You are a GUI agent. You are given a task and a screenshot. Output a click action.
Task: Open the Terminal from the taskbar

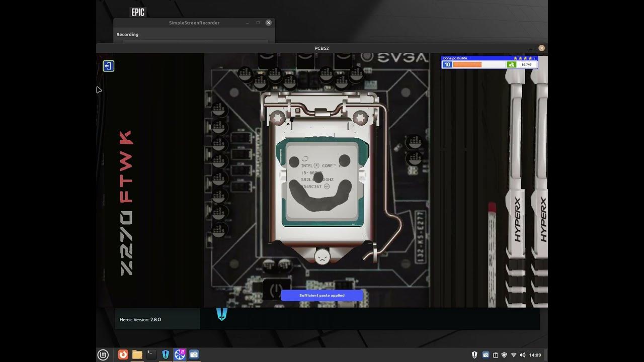pyautogui.click(x=151, y=354)
